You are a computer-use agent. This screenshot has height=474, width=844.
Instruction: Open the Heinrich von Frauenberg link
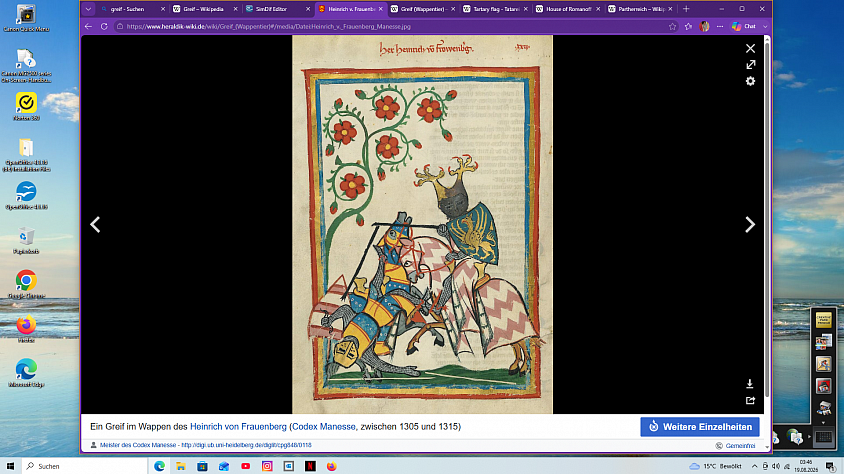click(x=238, y=427)
